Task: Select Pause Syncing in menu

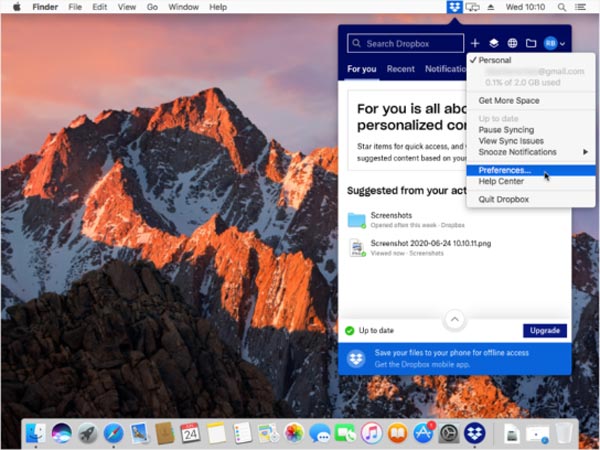Action: click(531, 130)
